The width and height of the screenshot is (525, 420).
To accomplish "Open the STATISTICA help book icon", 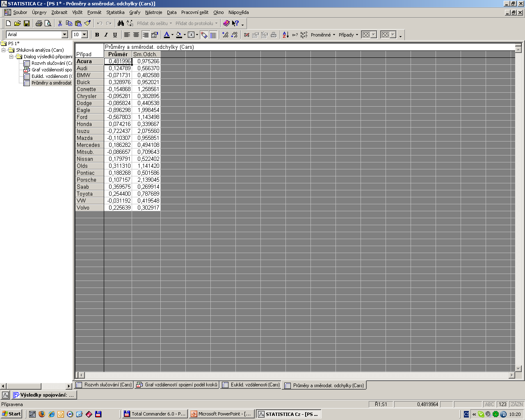I will 226,23.
